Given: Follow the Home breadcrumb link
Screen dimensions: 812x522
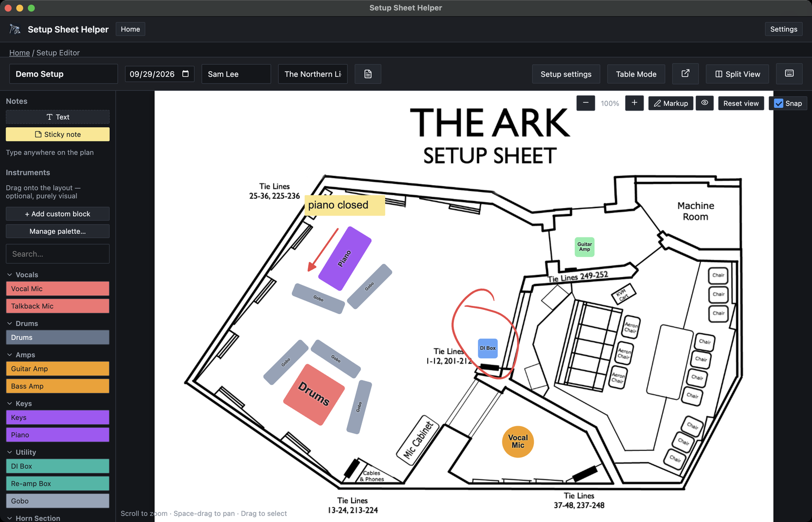Looking at the screenshot, I should [x=19, y=53].
